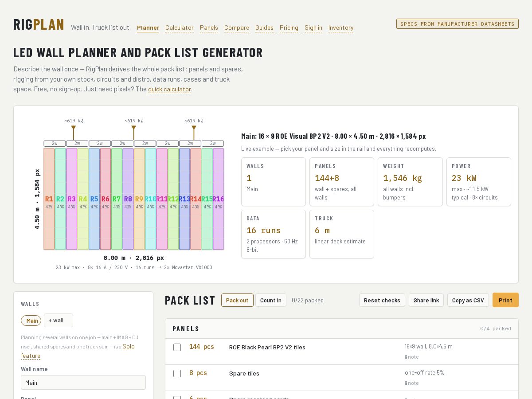This screenshot has width=532, height=399.
Task: Click Reset checks button
Action: (x=382, y=300)
